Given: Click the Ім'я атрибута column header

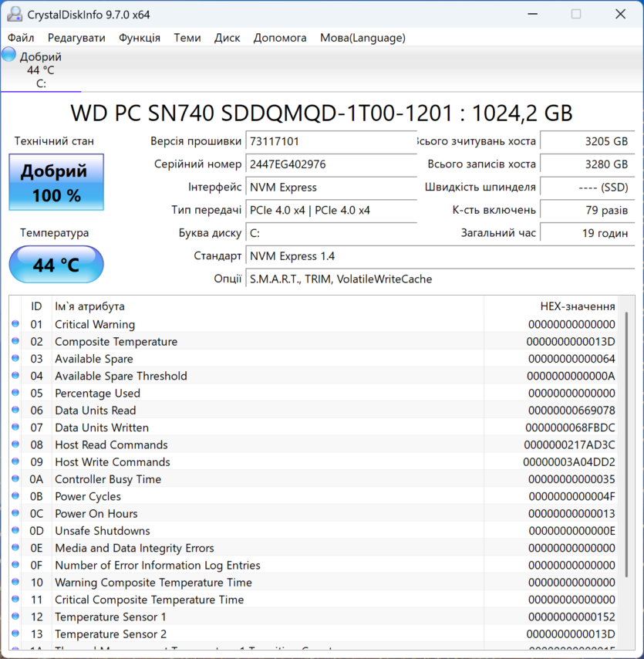Looking at the screenshot, I should (268, 306).
